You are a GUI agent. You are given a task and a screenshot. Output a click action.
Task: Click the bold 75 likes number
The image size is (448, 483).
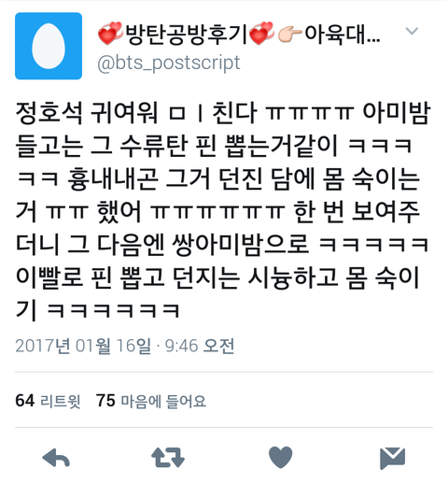pos(105,401)
